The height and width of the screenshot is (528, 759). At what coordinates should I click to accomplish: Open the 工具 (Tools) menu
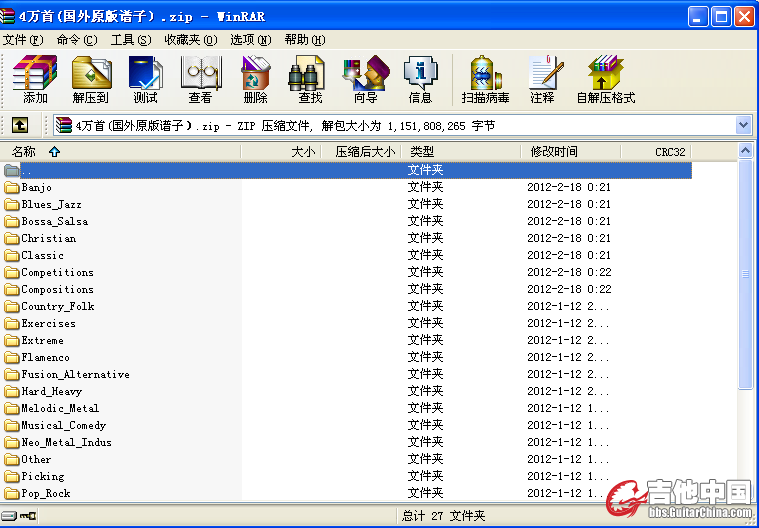131,40
